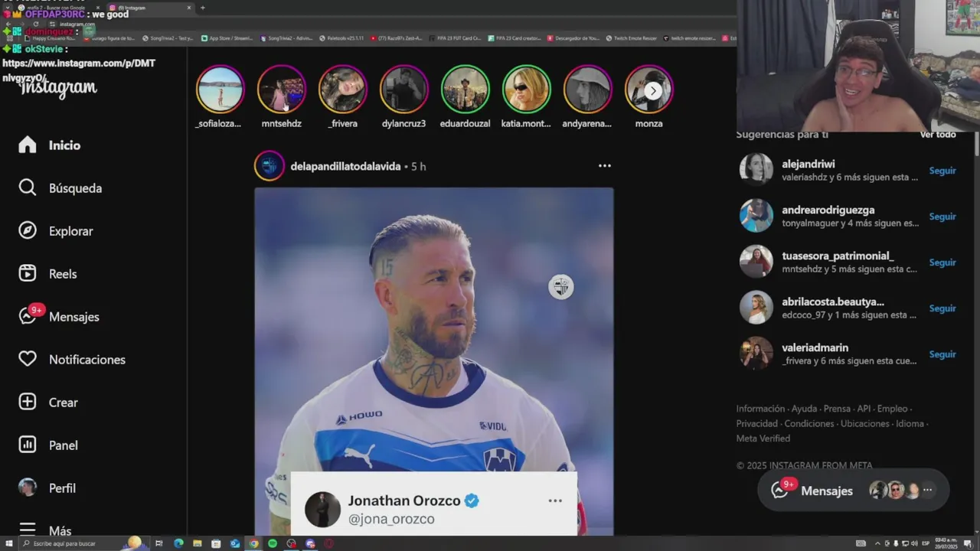Image resolution: width=980 pixels, height=551 pixels.
Task: Open Prensa footer link
Action: [x=837, y=409]
